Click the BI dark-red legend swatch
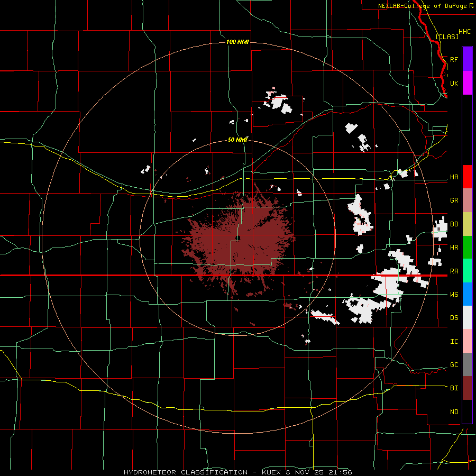This screenshot has height=476, width=476. tap(467, 388)
